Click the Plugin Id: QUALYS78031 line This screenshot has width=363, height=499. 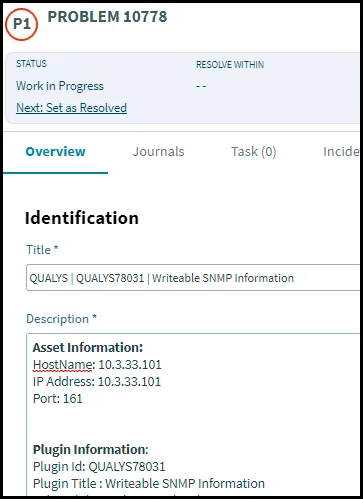pyautogui.click(x=99, y=467)
